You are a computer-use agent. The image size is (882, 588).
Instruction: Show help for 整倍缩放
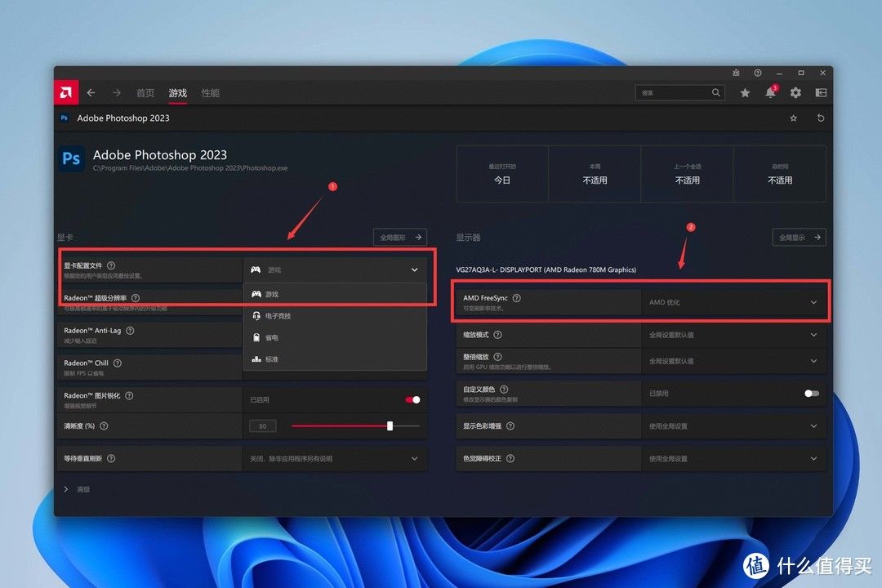[x=498, y=357]
